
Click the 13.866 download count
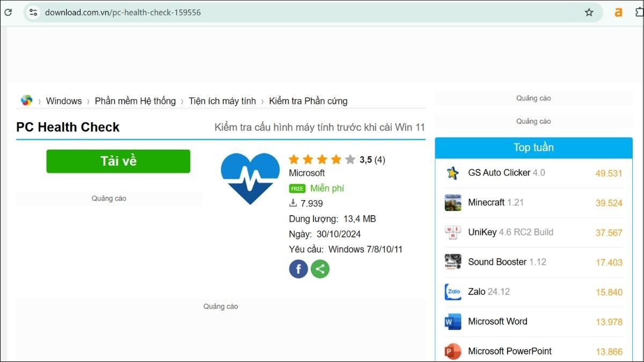tap(609, 352)
